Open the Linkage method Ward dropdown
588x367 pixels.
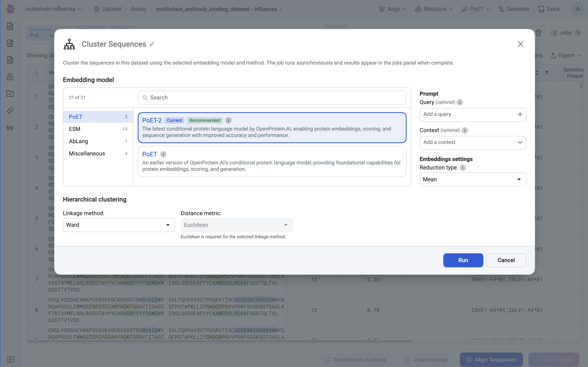click(119, 225)
